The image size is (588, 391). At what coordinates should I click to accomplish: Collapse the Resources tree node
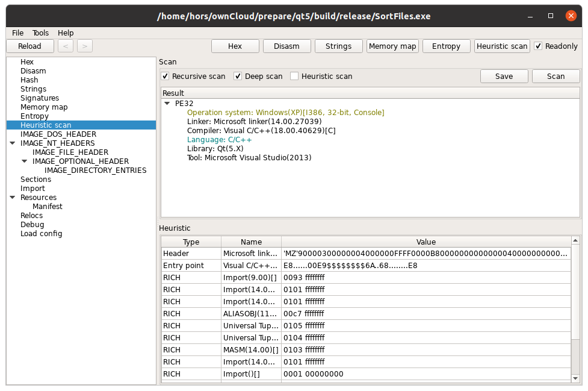click(x=13, y=198)
